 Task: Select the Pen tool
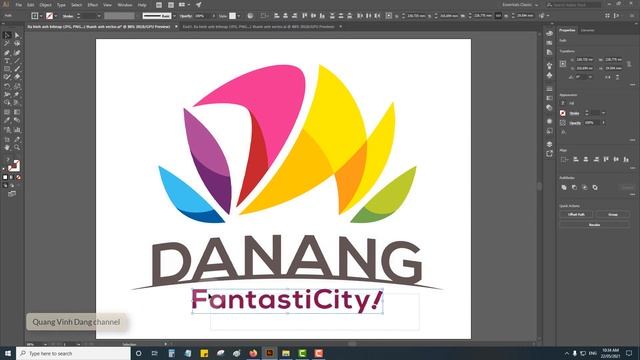[7, 53]
